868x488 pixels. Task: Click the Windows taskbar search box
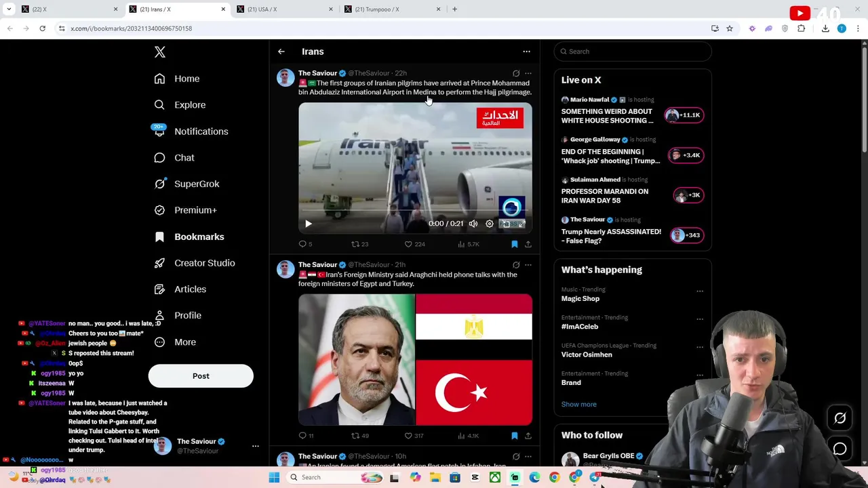(336, 478)
